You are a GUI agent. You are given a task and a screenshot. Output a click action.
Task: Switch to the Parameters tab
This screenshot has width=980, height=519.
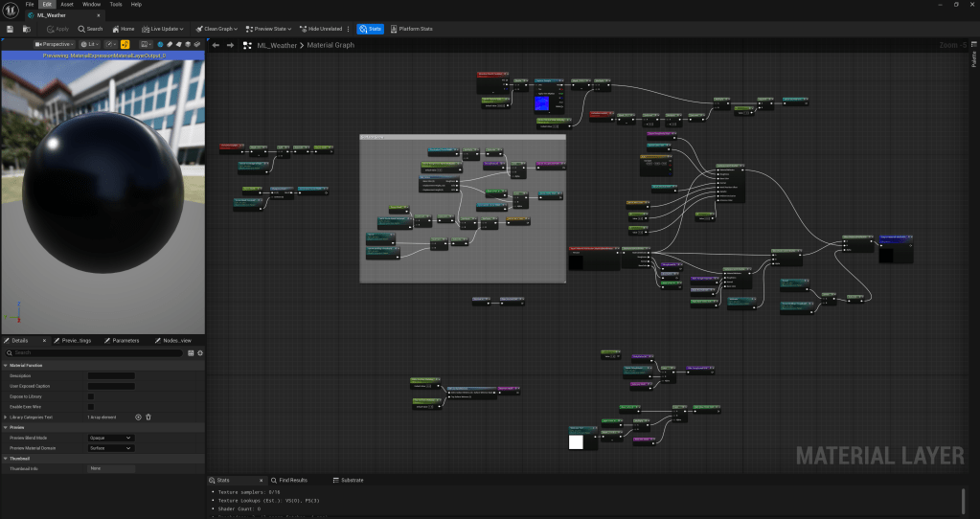coord(122,341)
